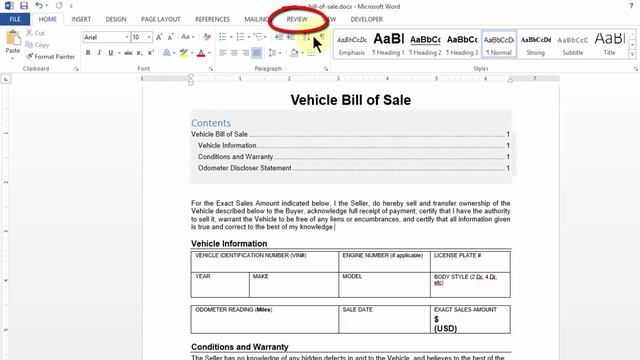This screenshot has height=360, width=640.
Task: Apply the Strong style
Action: click(536, 44)
